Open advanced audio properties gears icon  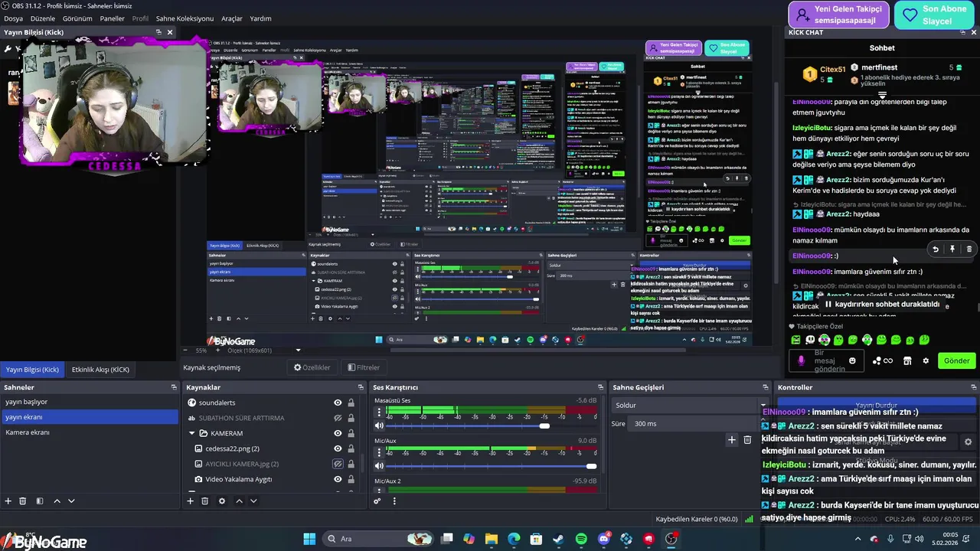pos(377,501)
